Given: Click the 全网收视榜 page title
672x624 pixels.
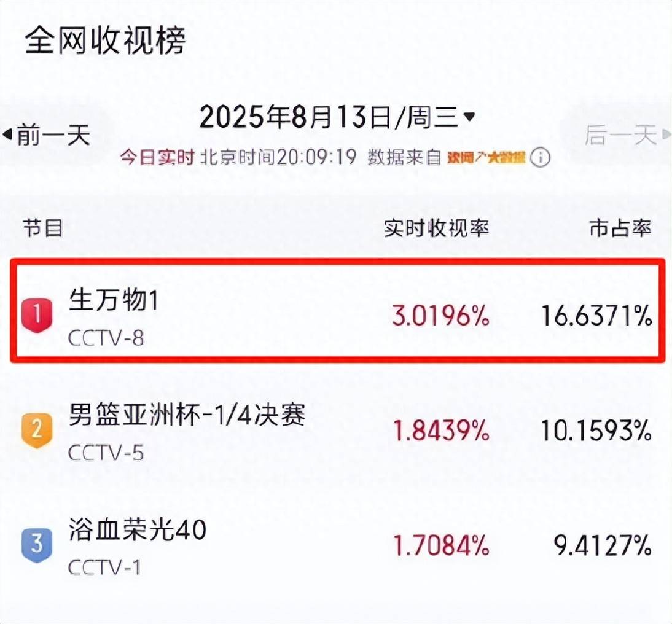Looking at the screenshot, I should [x=105, y=41].
